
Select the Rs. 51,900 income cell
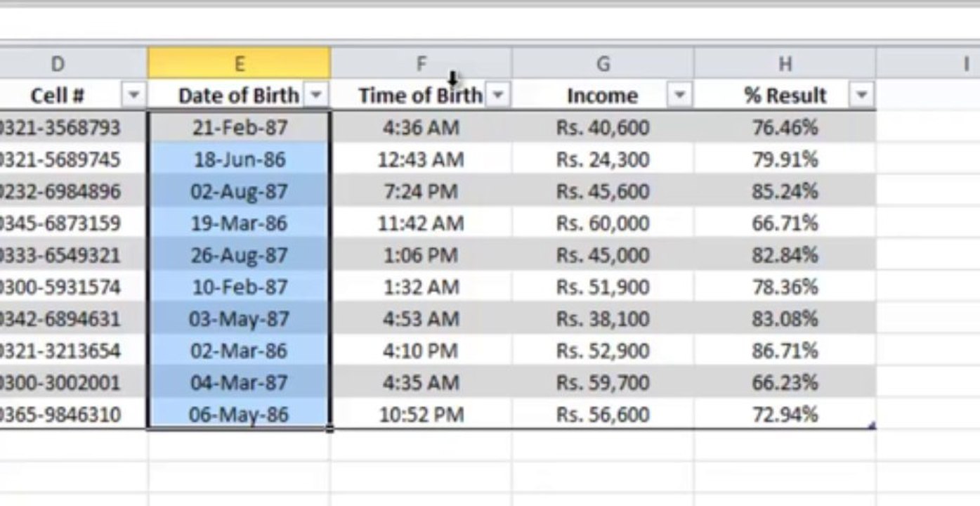click(x=603, y=287)
